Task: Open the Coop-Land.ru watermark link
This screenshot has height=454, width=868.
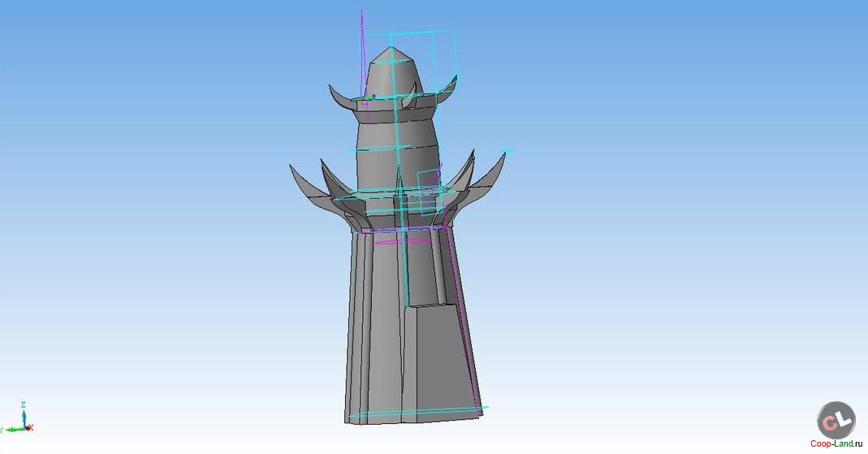Action: (x=838, y=446)
